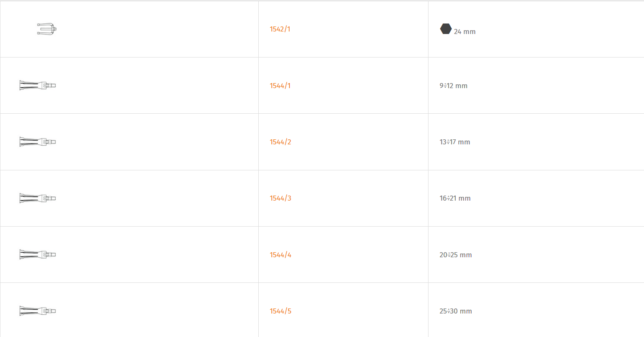Open the 1542/1 product link
Image resolution: width=644 pixels, height=337 pixels.
(280, 29)
